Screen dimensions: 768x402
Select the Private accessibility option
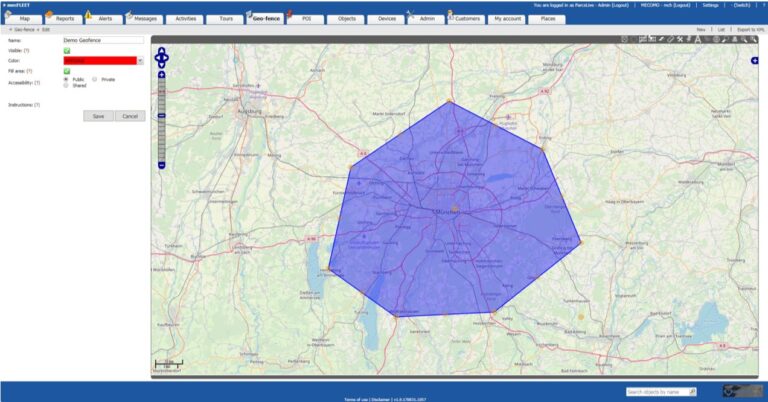point(95,79)
